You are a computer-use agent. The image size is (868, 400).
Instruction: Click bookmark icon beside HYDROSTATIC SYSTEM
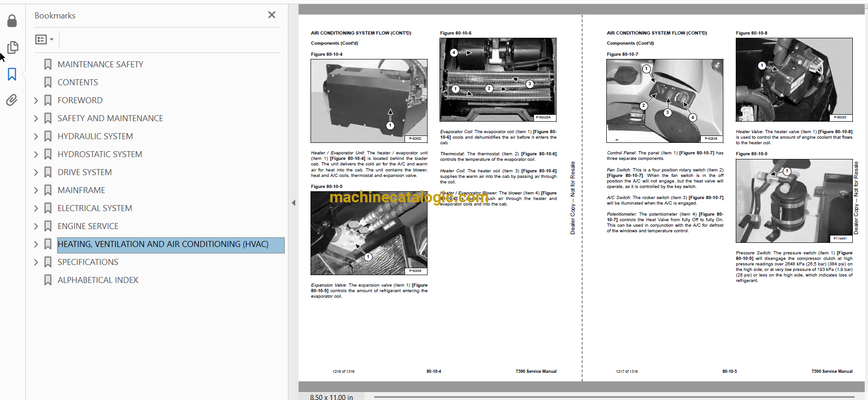click(48, 154)
